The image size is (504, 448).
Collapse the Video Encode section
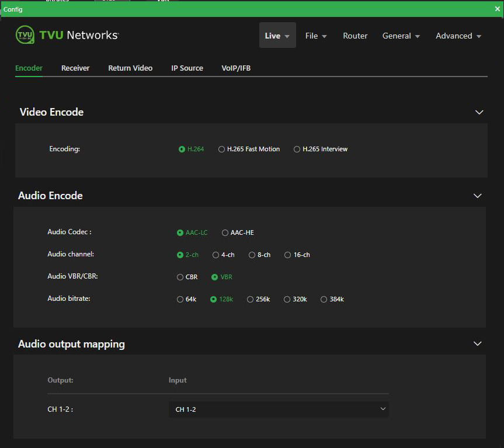click(x=479, y=112)
